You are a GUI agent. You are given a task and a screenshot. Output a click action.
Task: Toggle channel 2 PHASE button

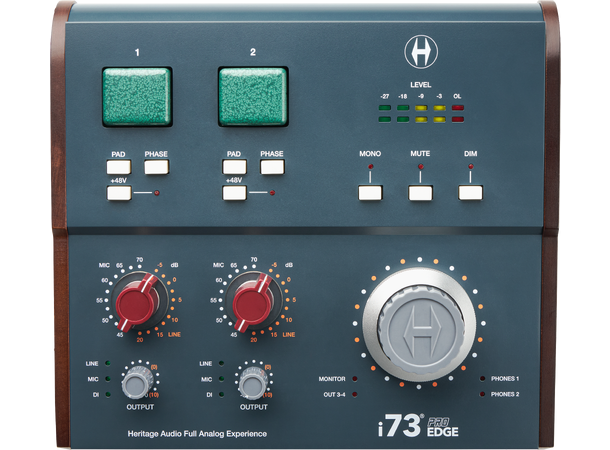272,167
